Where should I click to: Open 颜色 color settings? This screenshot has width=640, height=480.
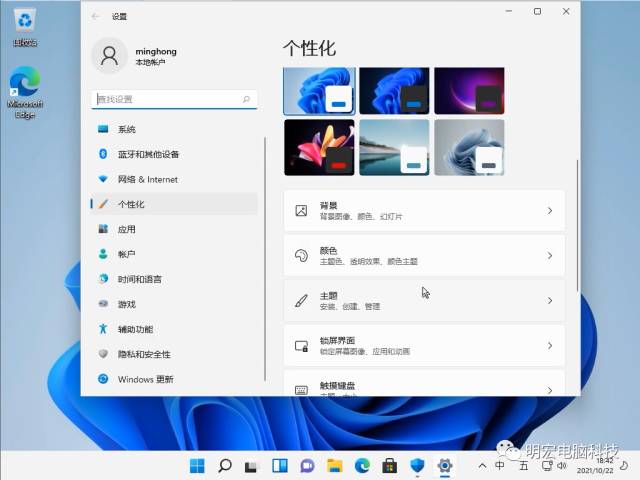pos(424,256)
